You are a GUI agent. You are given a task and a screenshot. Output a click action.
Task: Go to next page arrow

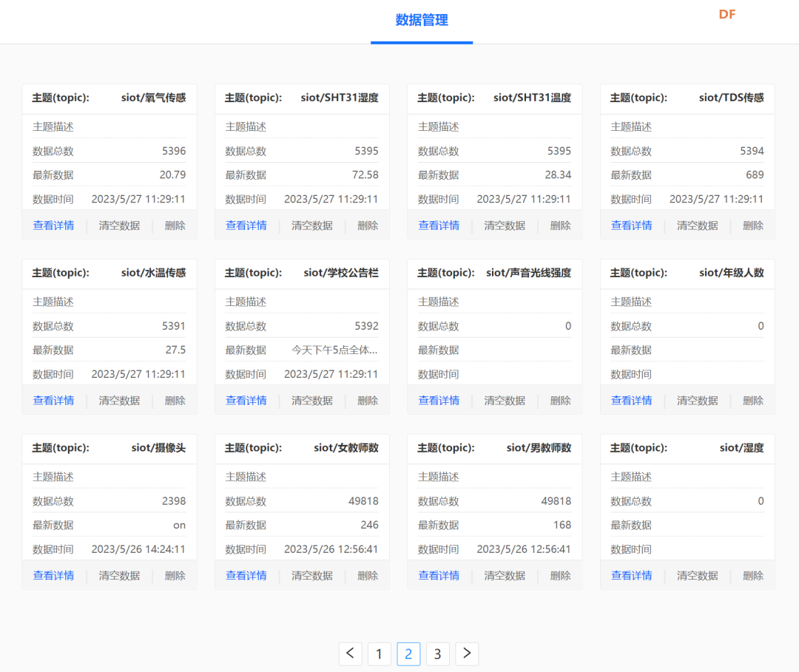[467, 654]
